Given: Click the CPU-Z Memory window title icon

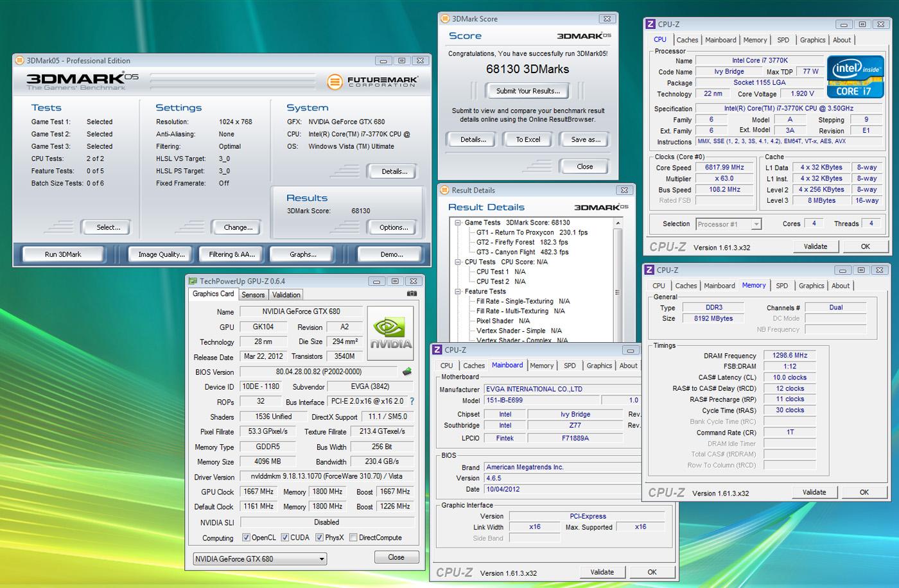Looking at the screenshot, I should (x=649, y=270).
